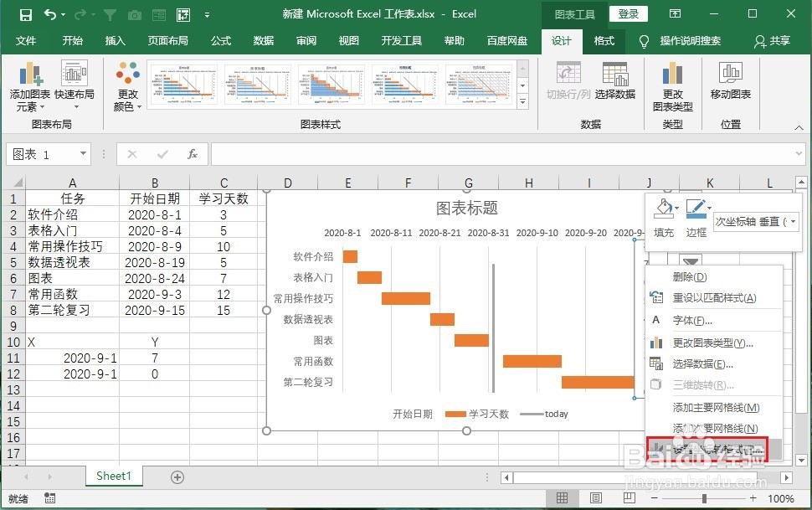
Task: Click the Sign In button
Action: 629,14
